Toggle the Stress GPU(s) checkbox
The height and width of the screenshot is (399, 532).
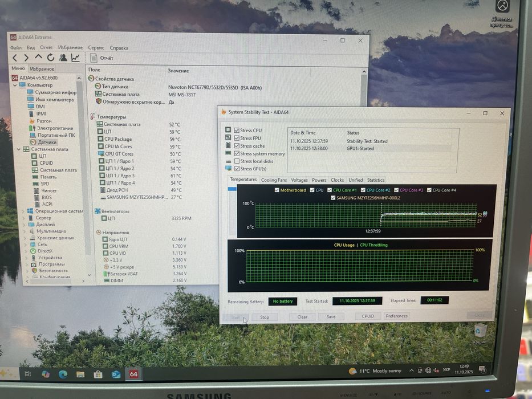237,169
